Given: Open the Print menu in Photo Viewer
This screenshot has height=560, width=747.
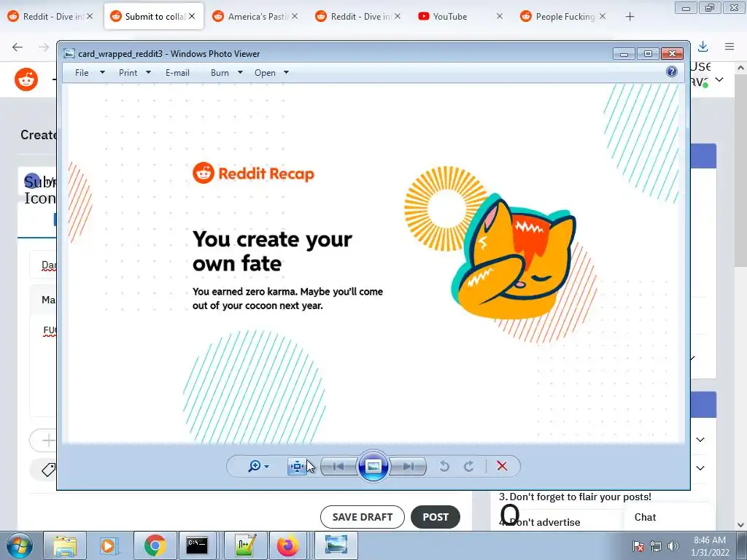Looking at the screenshot, I should tap(128, 73).
